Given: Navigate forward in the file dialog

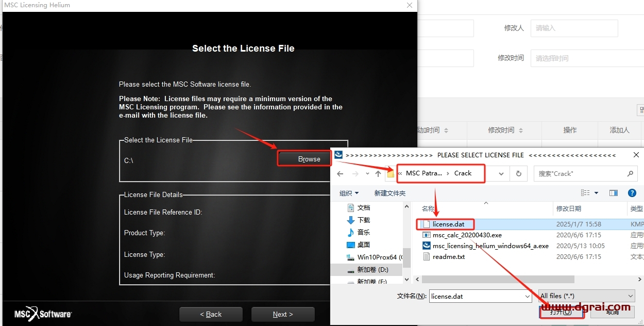Looking at the screenshot, I should tap(355, 174).
